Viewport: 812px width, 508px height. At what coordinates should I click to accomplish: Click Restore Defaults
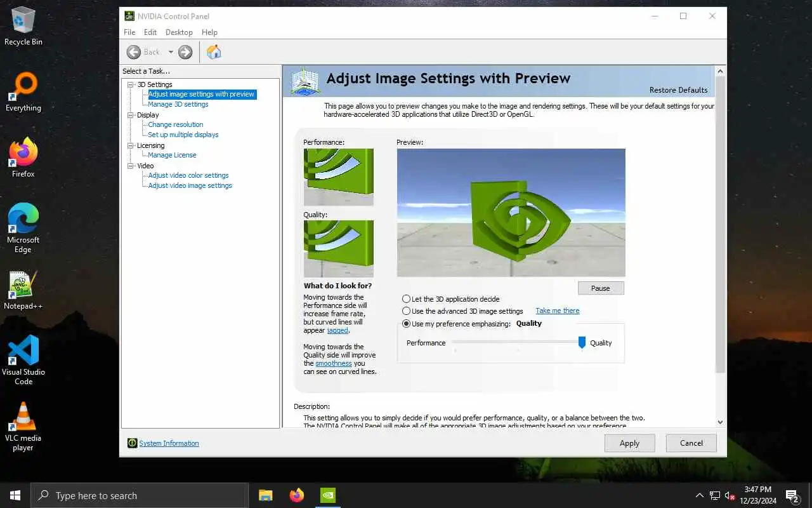pyautogui.click(x=678, y=90)
